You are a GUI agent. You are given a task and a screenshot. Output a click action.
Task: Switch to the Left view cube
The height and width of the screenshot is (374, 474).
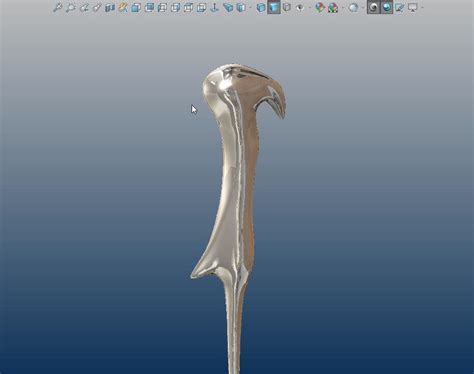point(162,8)
